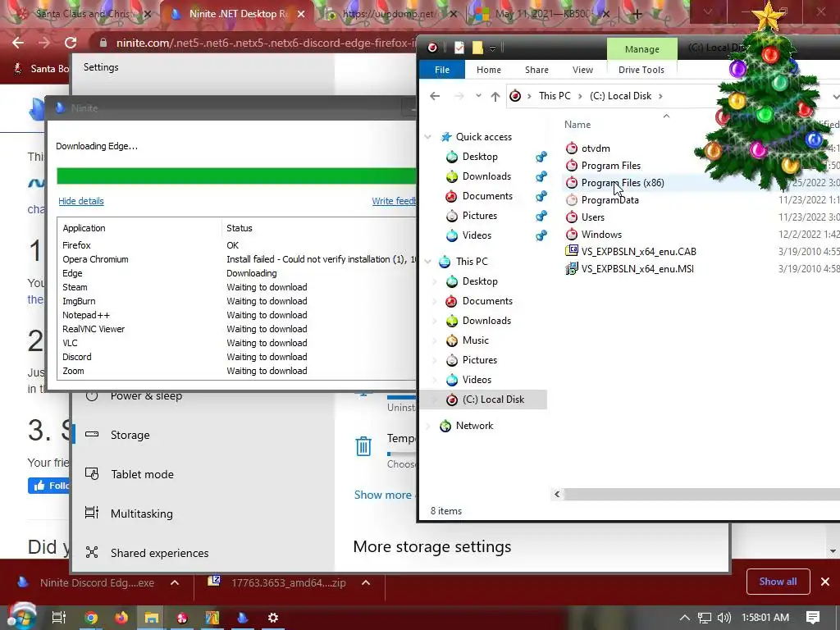Viewport: 840px width, 630px height.
Task: Show hidden system tray icons
Action: (x=684, y=618)
